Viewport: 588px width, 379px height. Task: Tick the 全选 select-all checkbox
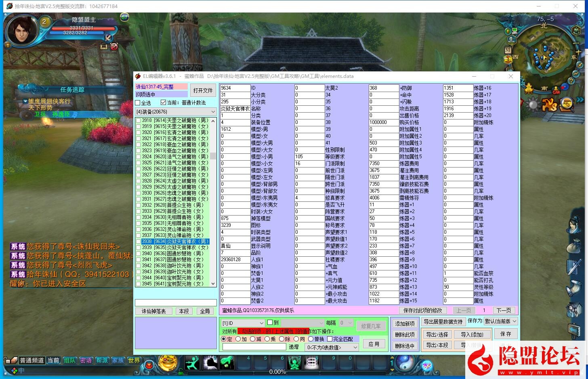point(138,103)
